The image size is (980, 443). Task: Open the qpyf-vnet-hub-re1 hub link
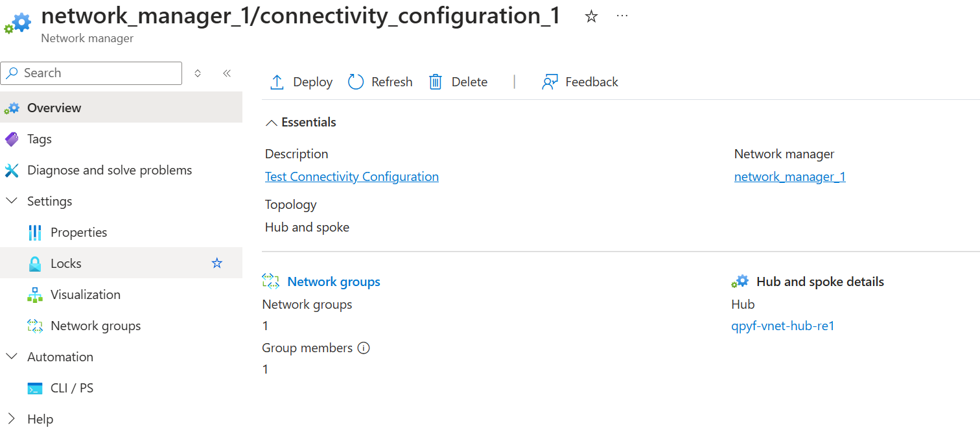point(782,326)
